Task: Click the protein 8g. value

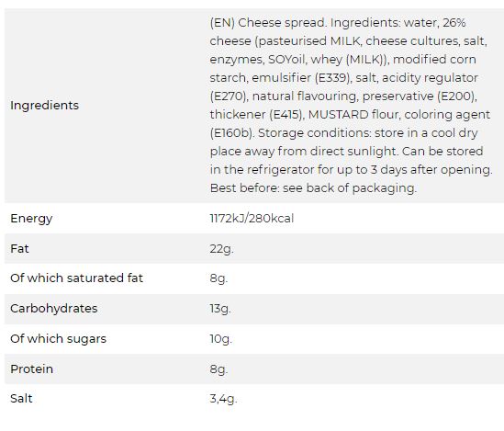Action: click(x=218, y=369)
